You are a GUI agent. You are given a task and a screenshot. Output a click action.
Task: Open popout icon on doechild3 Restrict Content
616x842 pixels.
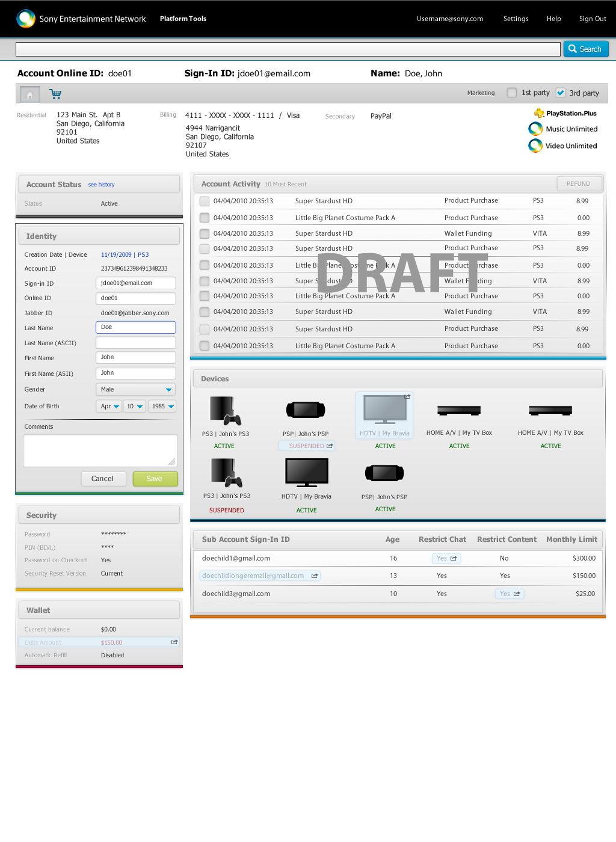[517, 594]
